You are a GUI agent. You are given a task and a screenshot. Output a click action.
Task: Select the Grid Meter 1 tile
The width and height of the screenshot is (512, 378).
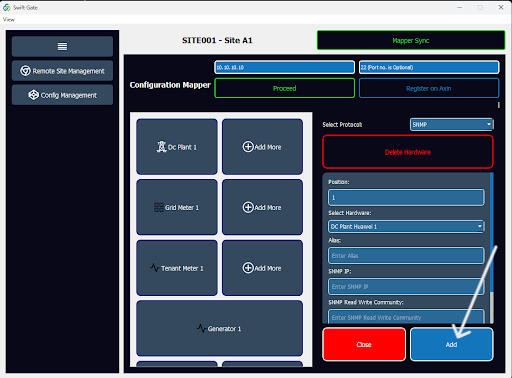[x=177, y=207]
